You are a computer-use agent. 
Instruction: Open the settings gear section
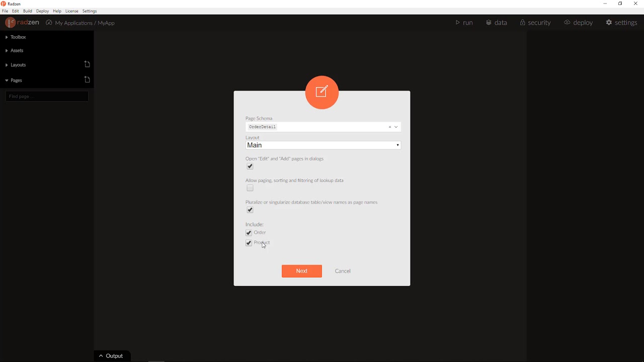tap(622, 23)
